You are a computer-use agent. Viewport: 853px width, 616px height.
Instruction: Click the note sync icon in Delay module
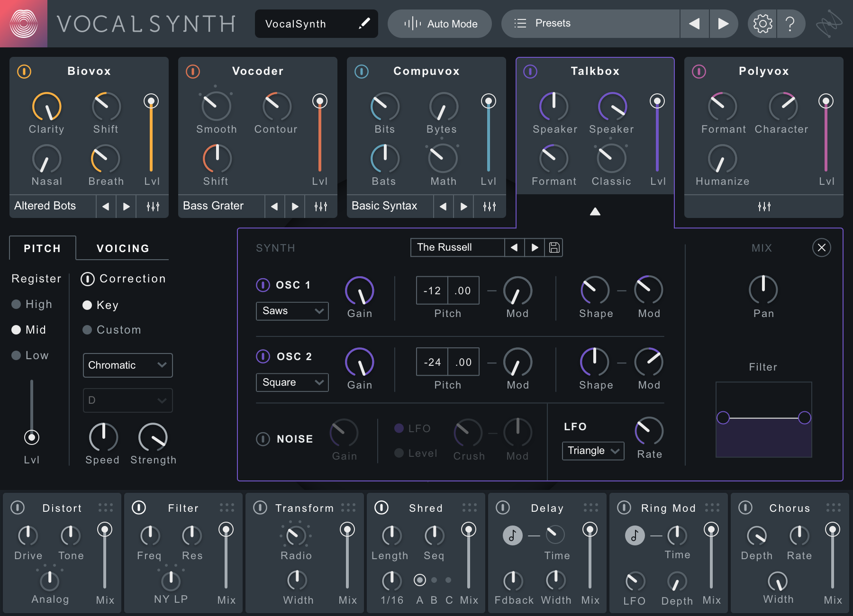tap(512, 535)
